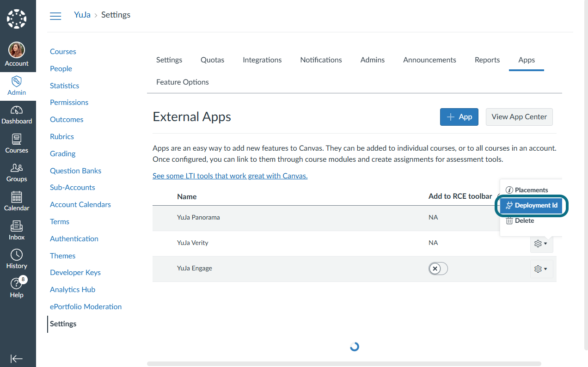Switch to the Reports tab

pos(487,60)
